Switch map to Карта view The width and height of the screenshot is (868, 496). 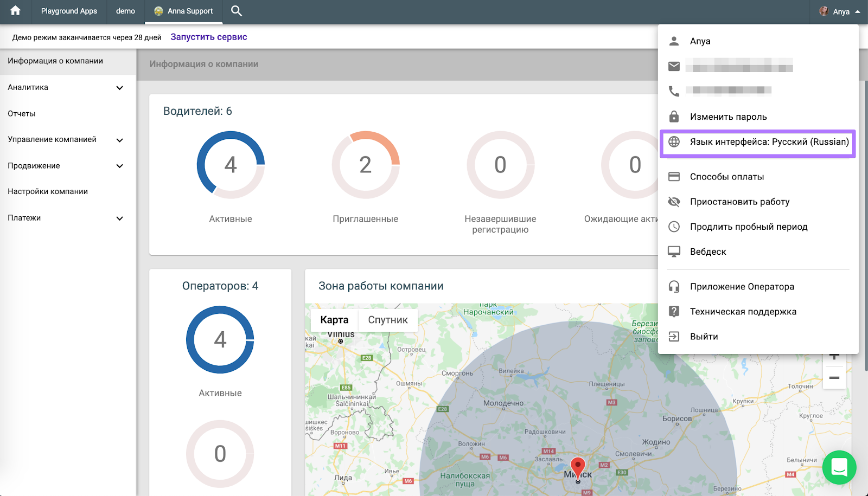tap(334, 320)
